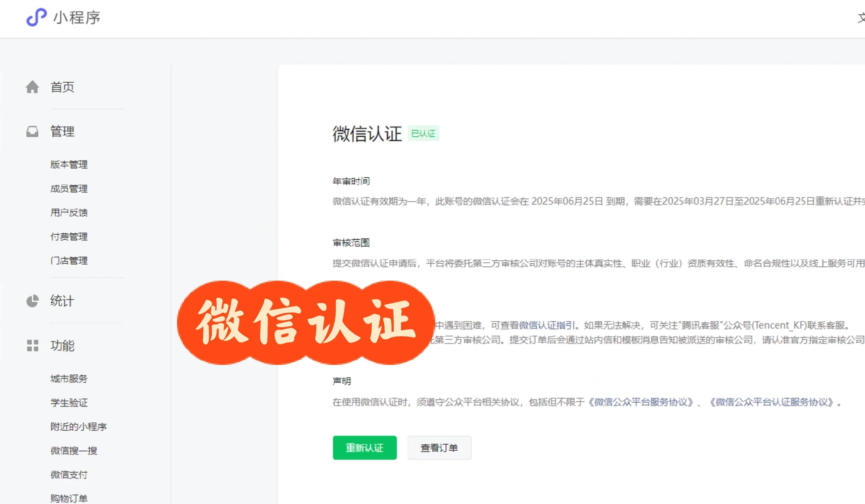Click the 已认证 status badge

(423, 134)
